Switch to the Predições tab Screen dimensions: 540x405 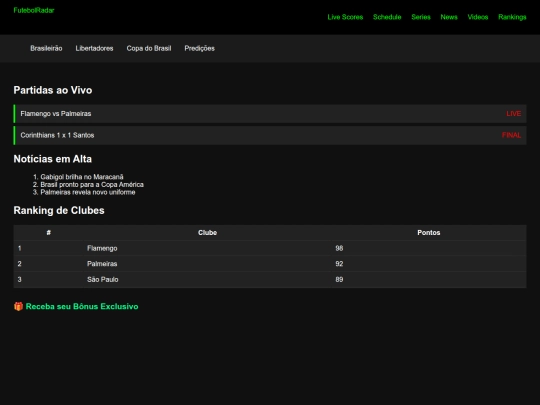click(199, 48)
